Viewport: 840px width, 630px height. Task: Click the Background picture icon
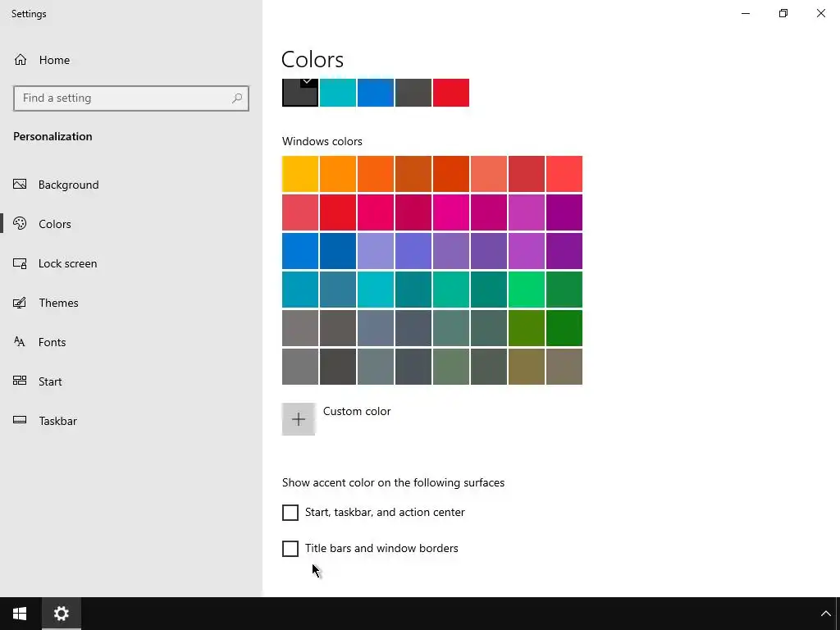21,185
